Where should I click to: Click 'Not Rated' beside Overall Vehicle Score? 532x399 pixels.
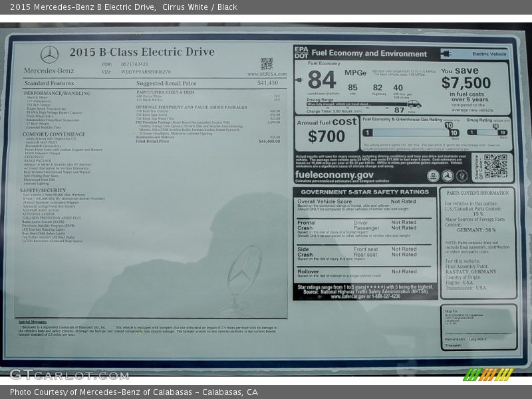click(404, 201)
